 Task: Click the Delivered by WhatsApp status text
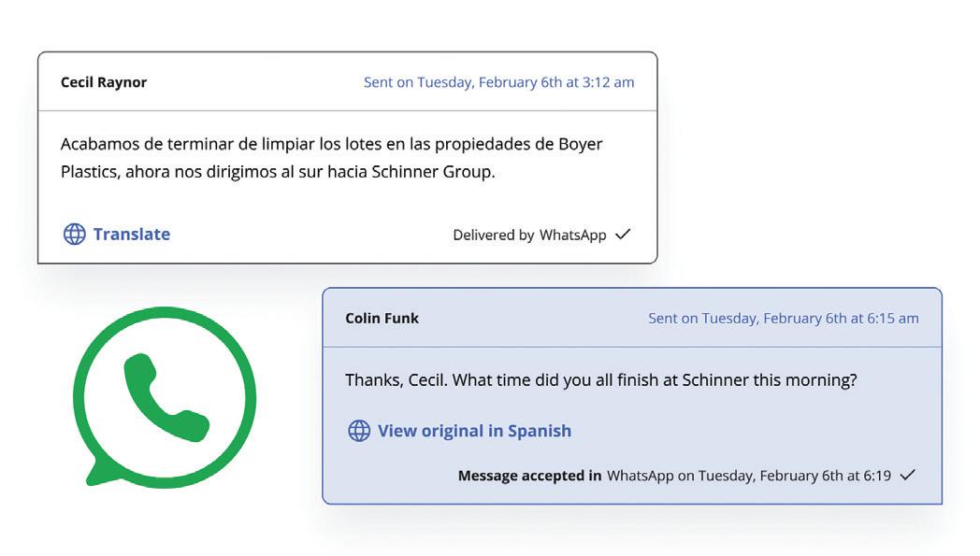tap(529, 235)
